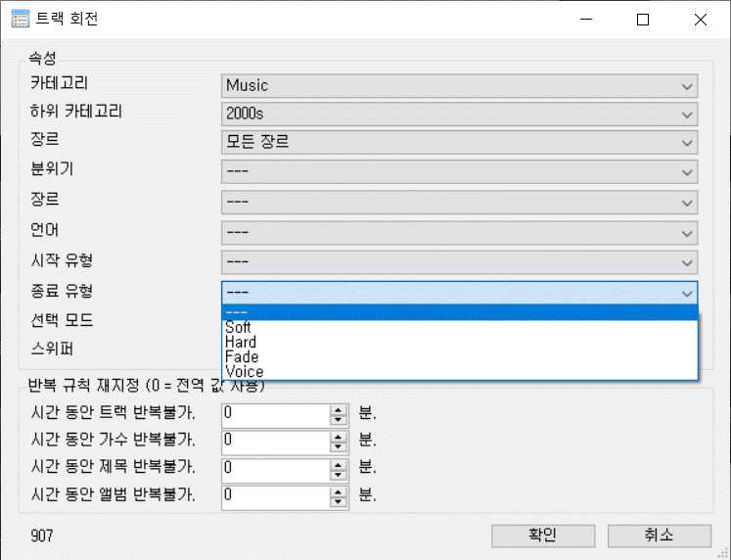Focus the 앨범 반복불가 minutes field
The width and height of the screenshot is (731, 560).
coord(276,496)
